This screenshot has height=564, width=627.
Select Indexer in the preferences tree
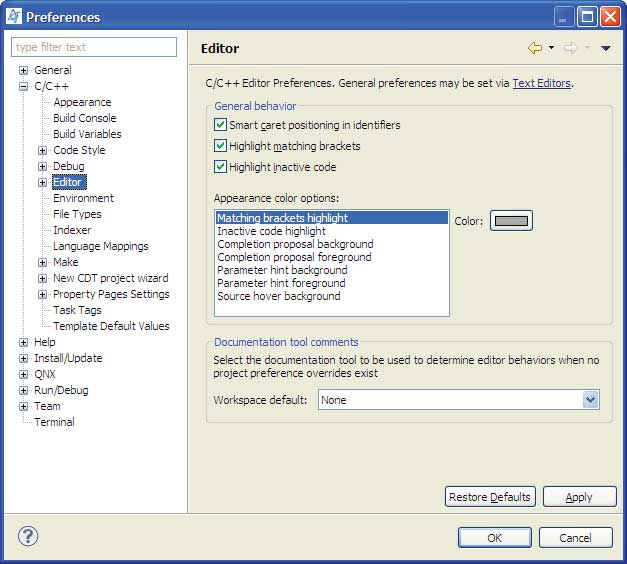coord(72,230)
